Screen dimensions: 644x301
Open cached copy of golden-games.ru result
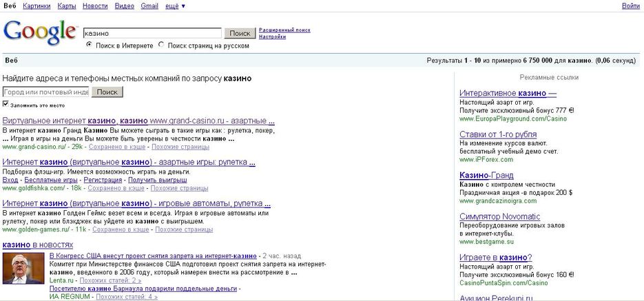coord(121,229)
